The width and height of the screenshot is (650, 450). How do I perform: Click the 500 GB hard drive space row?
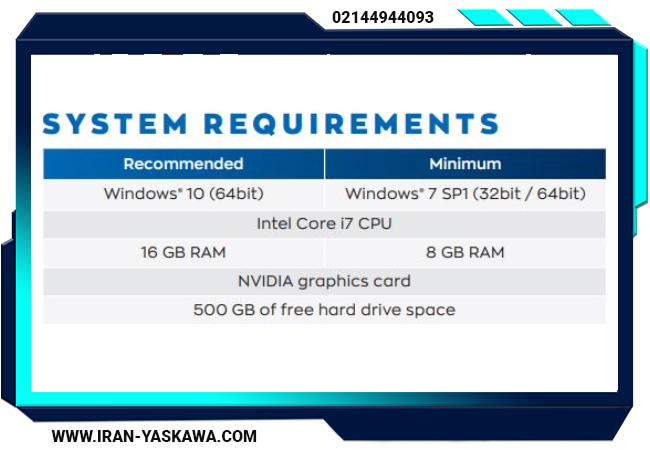tap(324, 310)
